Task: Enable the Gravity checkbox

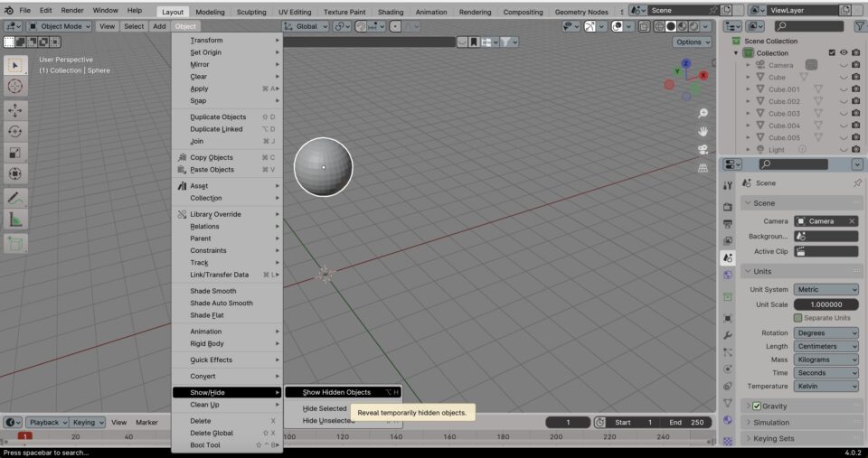Action: click(x=757, y=406)
